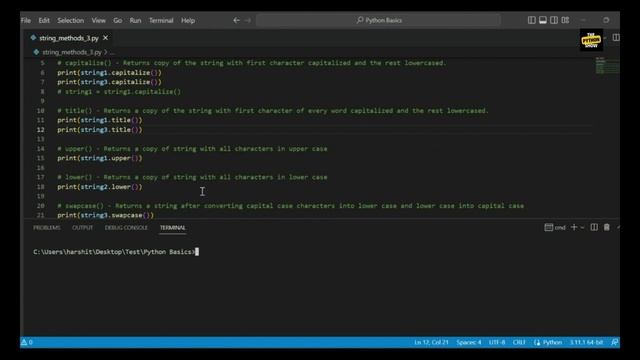
Task: Switch to the Problems panel tab
Action: click(x=47, y=228)
